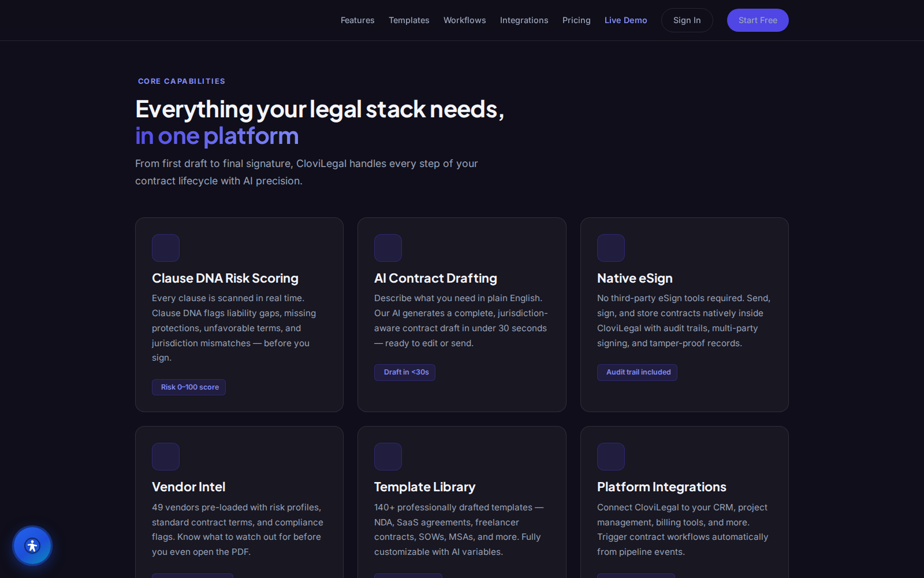Screen dimensions: 924x578
Task: Click the '49 vendors pre-loaded' description
Action: point(237,529)
